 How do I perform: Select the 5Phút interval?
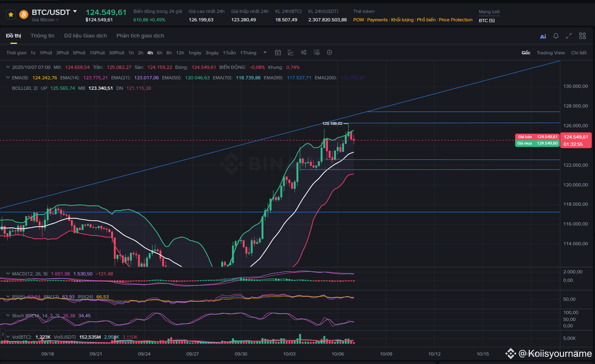[79, 53]
